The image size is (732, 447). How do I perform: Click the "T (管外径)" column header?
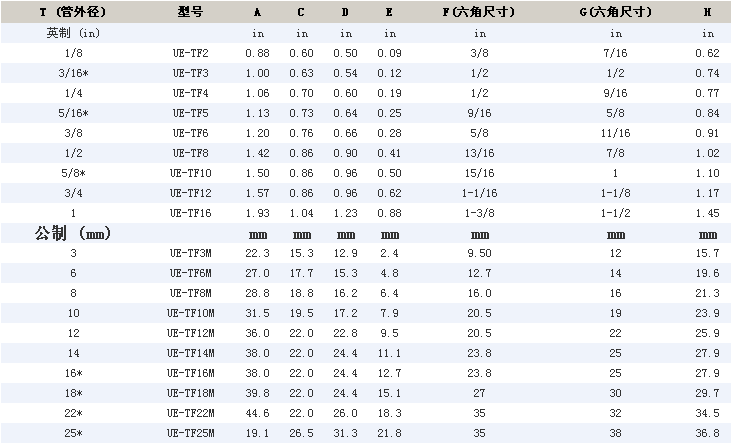73,12
